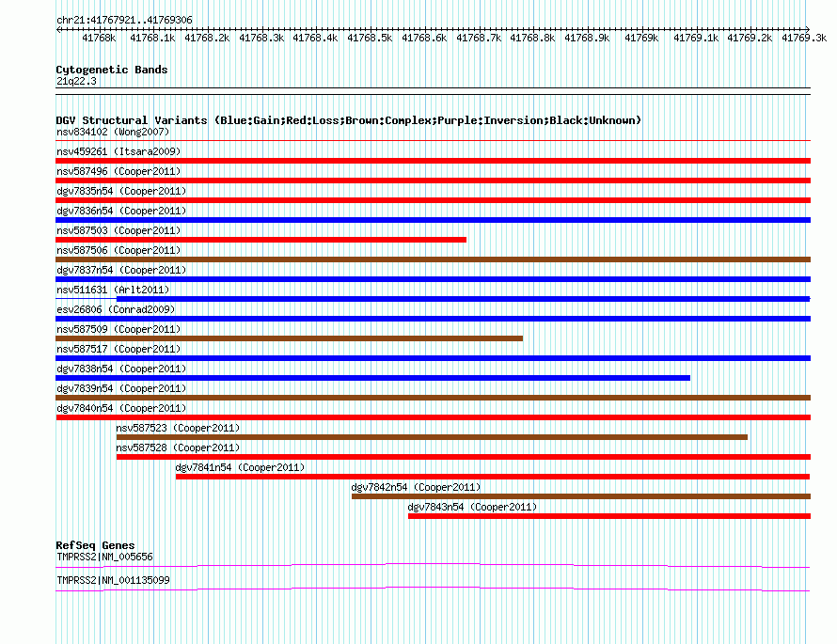The width and height of the screenshot is (837, 644).
Task: Select the RefSeq Genes track title
Action: (95, 545)
